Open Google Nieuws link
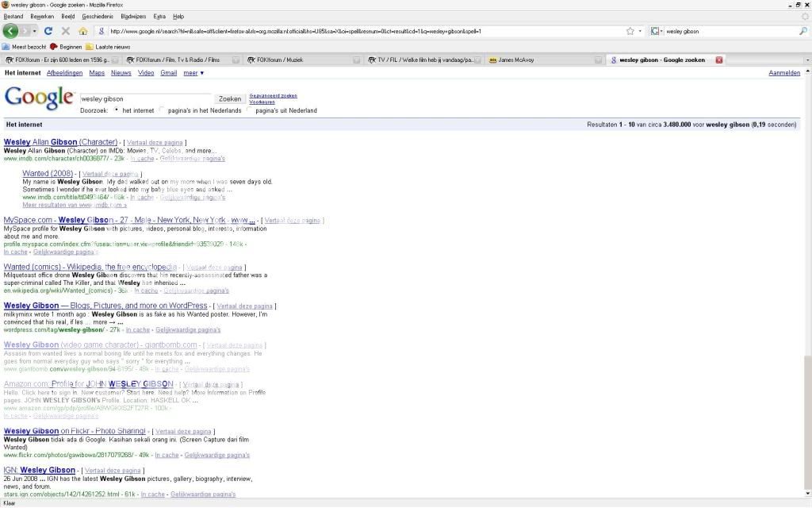 [121, 73]
